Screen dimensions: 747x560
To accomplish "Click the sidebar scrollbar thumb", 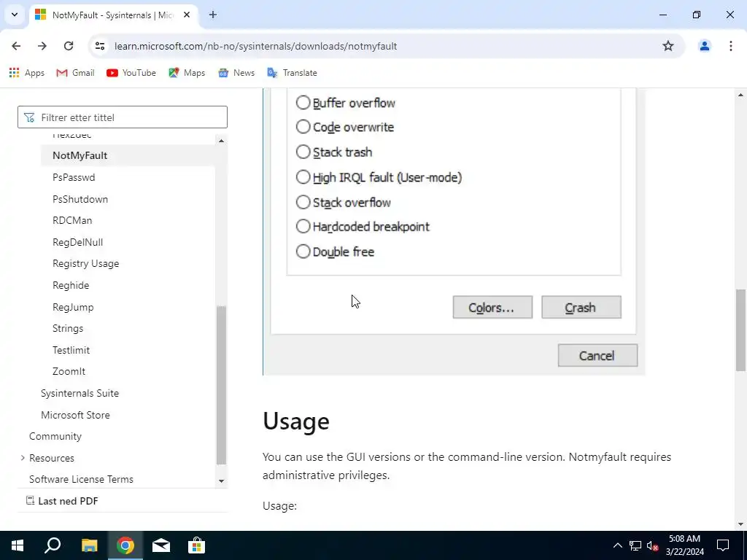I will pyautogui.click(x=221, y=385).
